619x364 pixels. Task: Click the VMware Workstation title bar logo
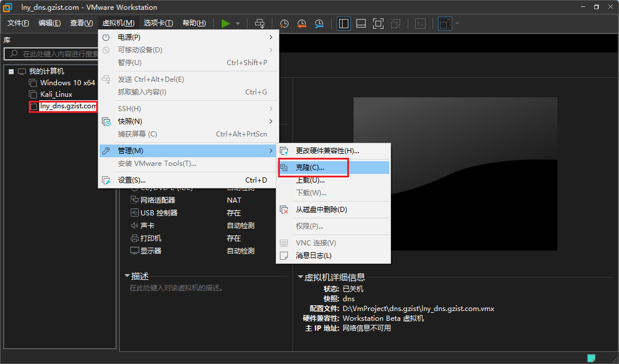7,7
